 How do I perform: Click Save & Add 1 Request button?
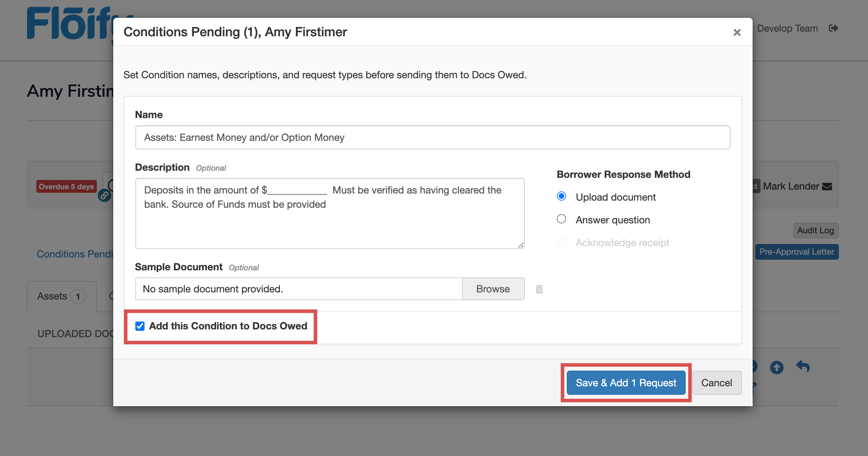click(x=626, y=383)
